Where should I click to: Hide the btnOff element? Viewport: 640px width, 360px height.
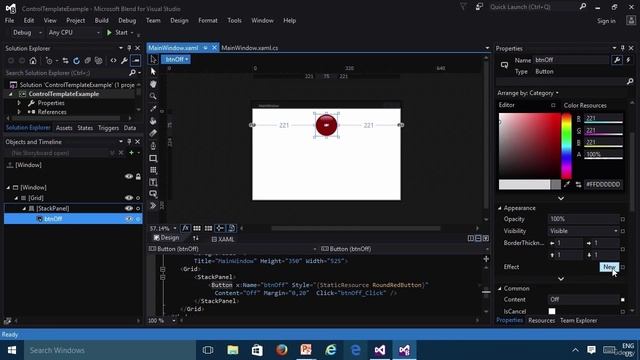[x=129, y=219]
